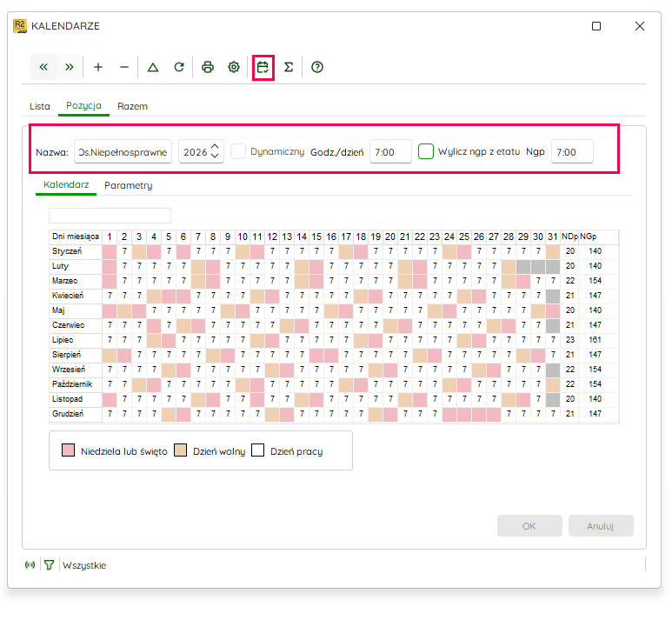Select the Marzec row header
The height and width of the screenshot is (620, 672).
(76, 281)
